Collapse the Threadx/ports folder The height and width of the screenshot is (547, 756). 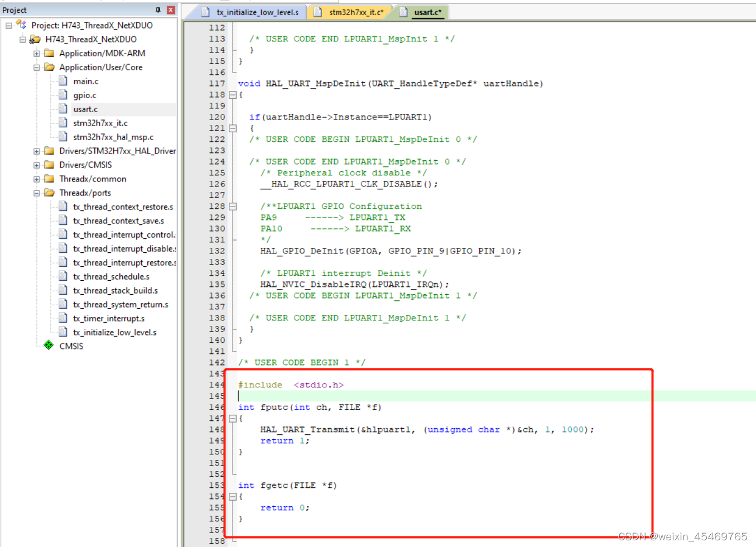tap(37, 193)
